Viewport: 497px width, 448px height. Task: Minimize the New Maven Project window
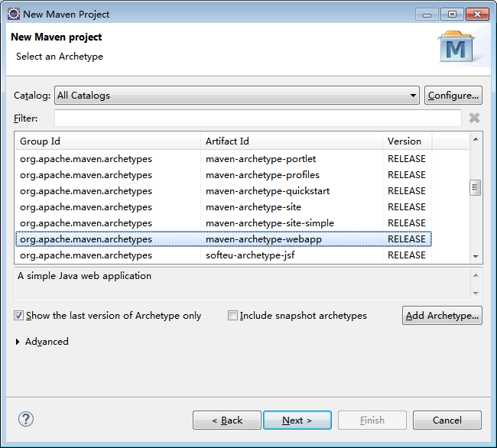point(427,15)
